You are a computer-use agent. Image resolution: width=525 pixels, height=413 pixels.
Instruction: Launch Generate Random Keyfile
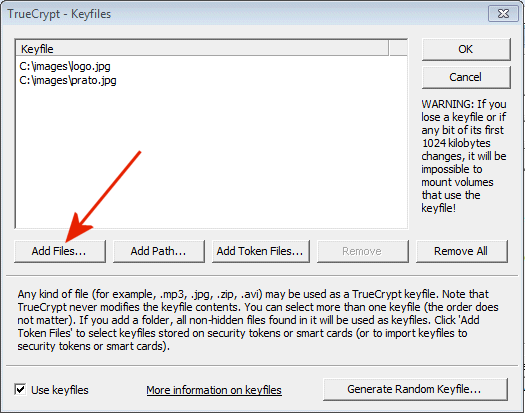(415, 389)
